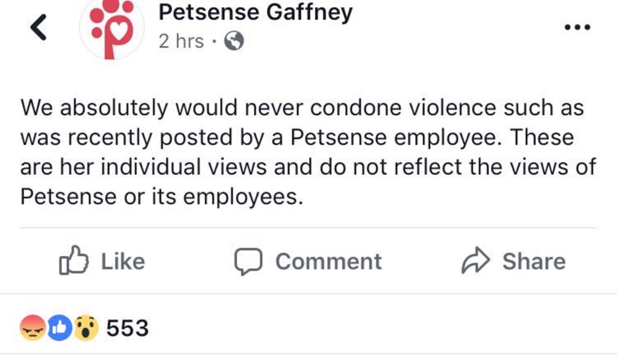
Task: Open the 553 reactions count
Action: pos(127,328)
